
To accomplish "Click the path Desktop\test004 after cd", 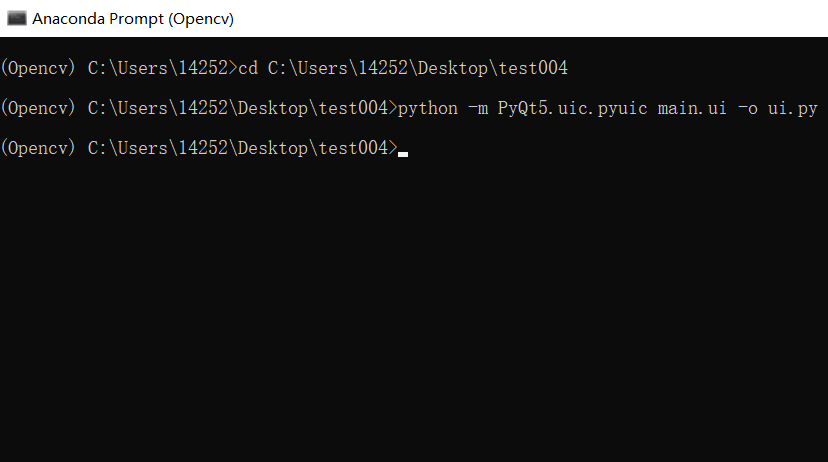I will (493, 68).
